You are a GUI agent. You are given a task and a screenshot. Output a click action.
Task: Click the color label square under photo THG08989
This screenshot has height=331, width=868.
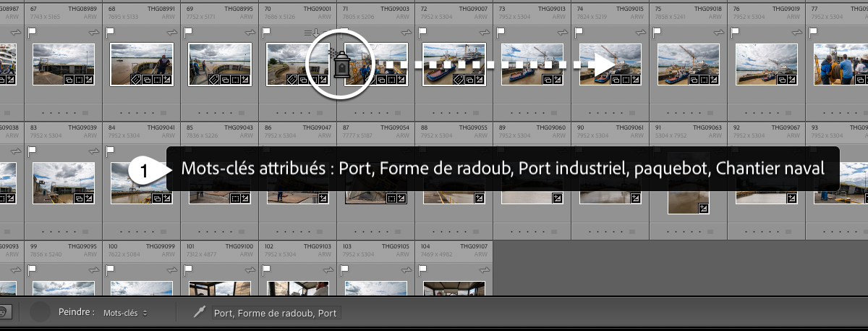tap(85, 112)
